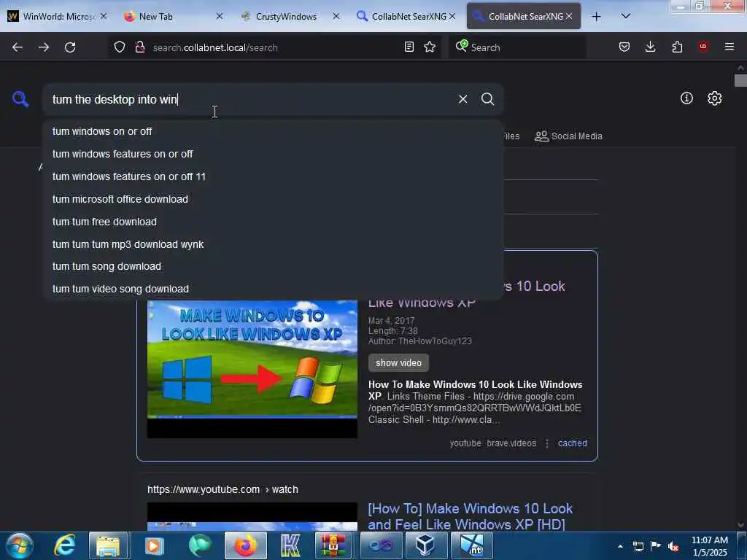Screen dimensions: 747x560
Task: Open the Action Center flag tray icon
Action: coord(656,546)
